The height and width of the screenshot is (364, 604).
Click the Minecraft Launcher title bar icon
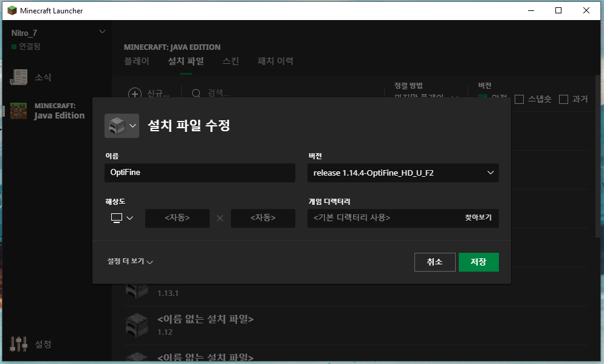(x=12, y=11)
